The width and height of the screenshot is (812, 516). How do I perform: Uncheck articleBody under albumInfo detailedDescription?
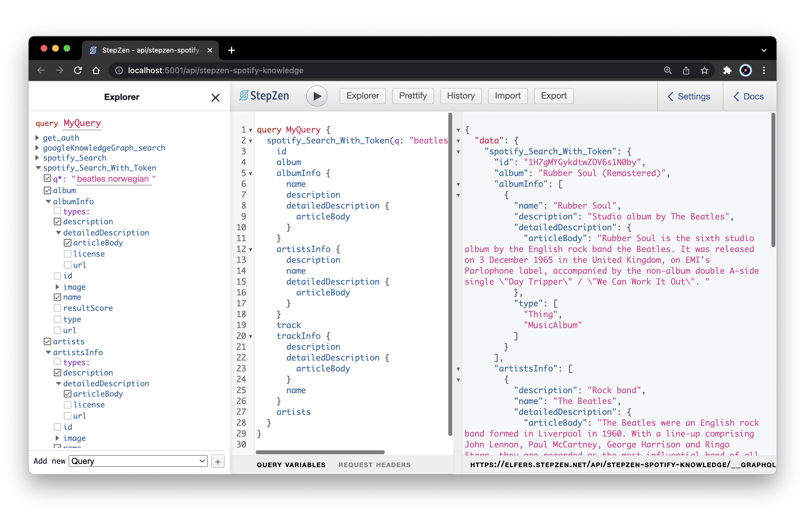click(x=67, y=243)
